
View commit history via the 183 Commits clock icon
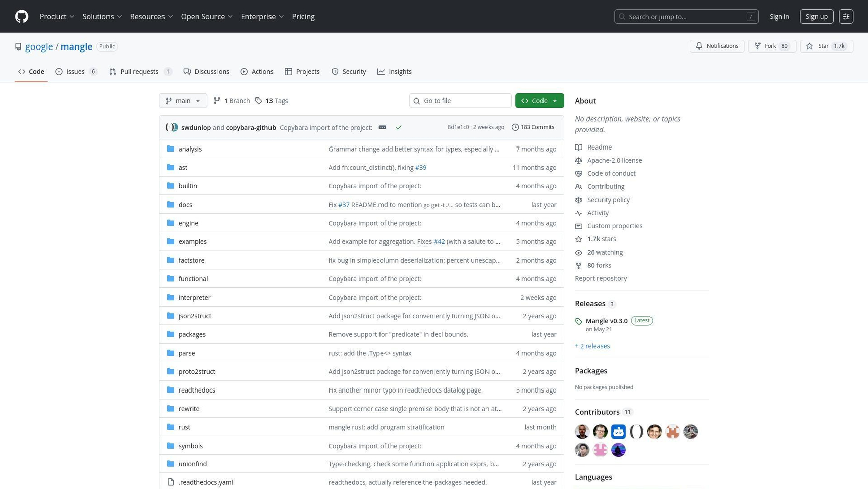click(x=515, y=127)
